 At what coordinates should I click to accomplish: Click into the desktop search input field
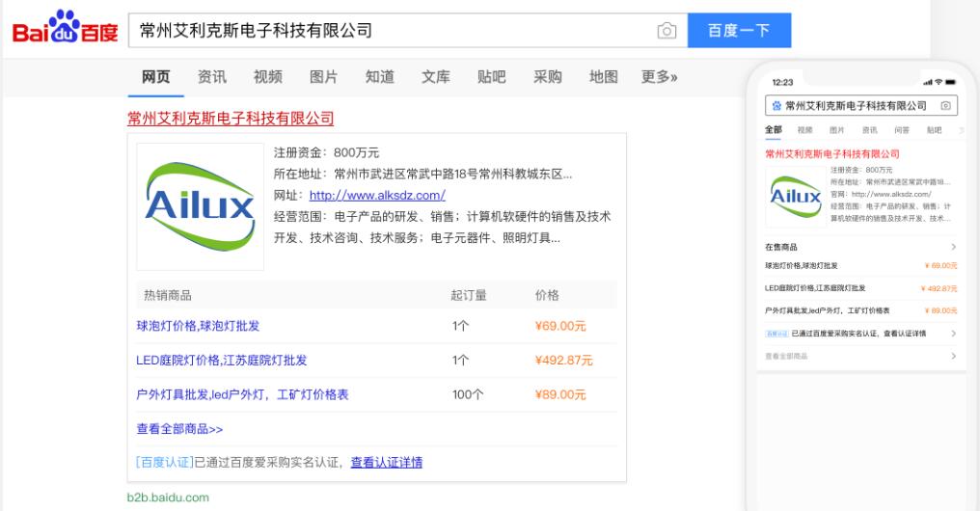click(x=386, y=31)
